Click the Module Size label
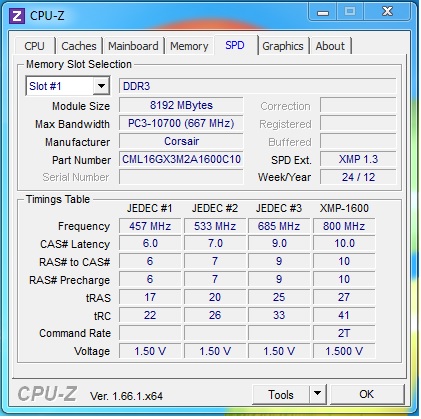The image size is (421, 419). tap(81, 106)
